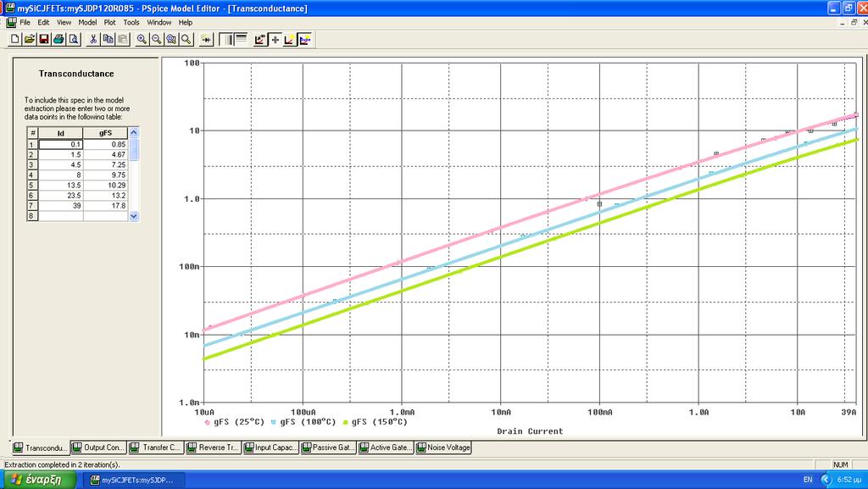Switch to the Reverse Transfer tab
The image size is (868, 489).
click(x=213, y=447)
